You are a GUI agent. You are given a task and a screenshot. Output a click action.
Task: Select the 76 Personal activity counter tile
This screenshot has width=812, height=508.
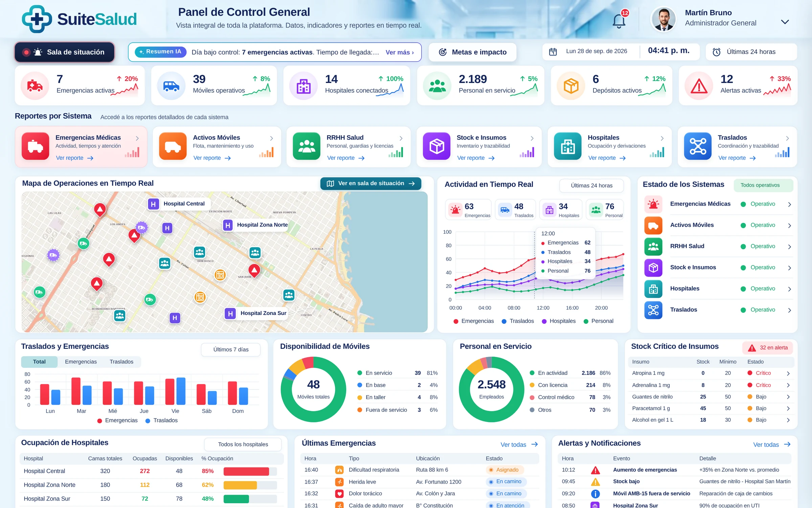coord(605,210)
